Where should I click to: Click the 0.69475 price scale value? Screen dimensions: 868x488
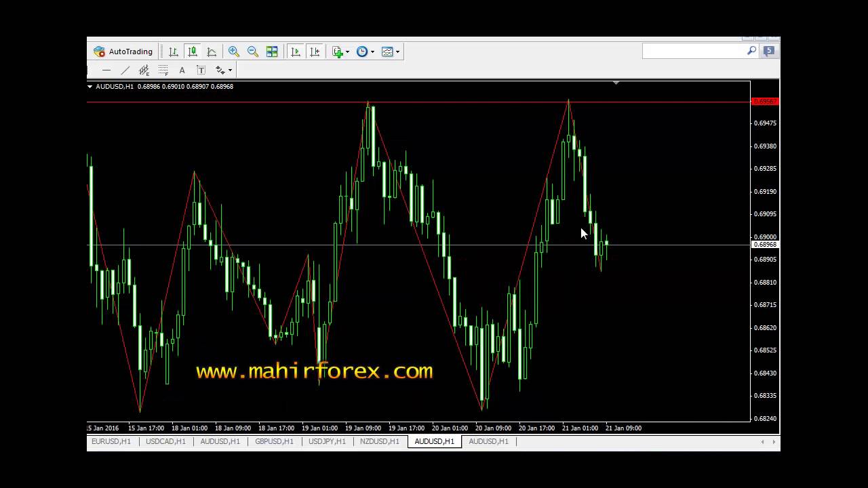point(765,123)
